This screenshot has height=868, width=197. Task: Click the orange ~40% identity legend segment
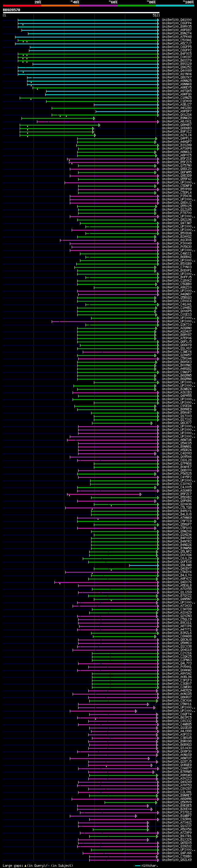coord(60,6)
